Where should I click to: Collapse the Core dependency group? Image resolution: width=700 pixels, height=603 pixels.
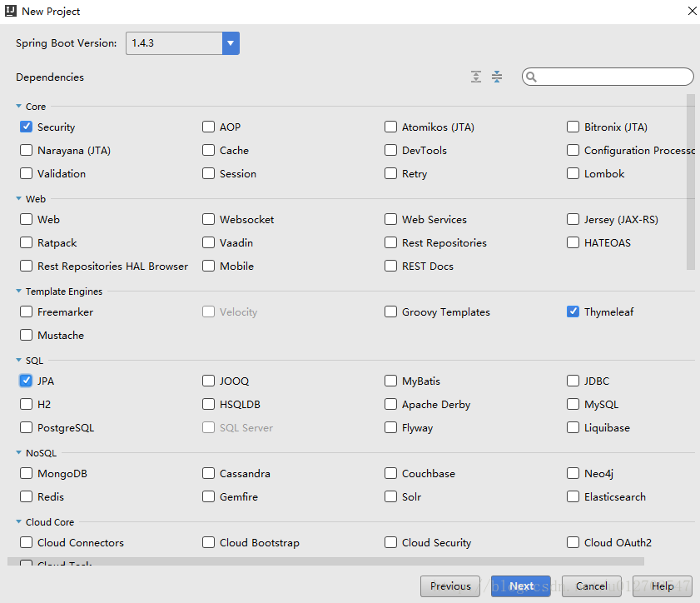[19, 107]
